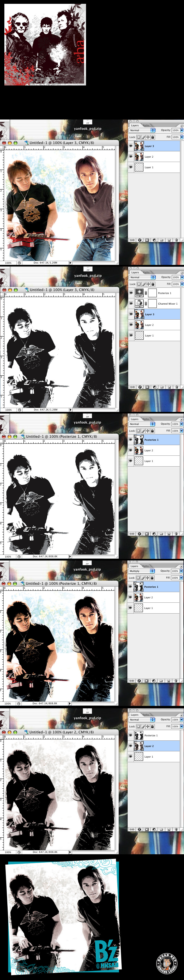This screenshot has width=184, height=980.
Task: Open layer style menu in Multiply Layers panel
Action: (x=140, y=681)
